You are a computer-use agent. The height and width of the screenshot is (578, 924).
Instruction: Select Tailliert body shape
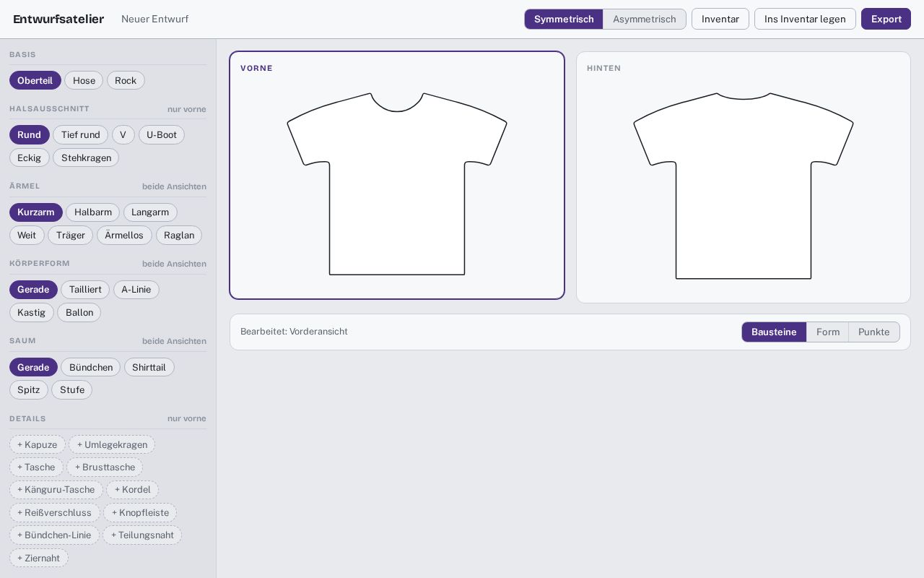[85, 289]
